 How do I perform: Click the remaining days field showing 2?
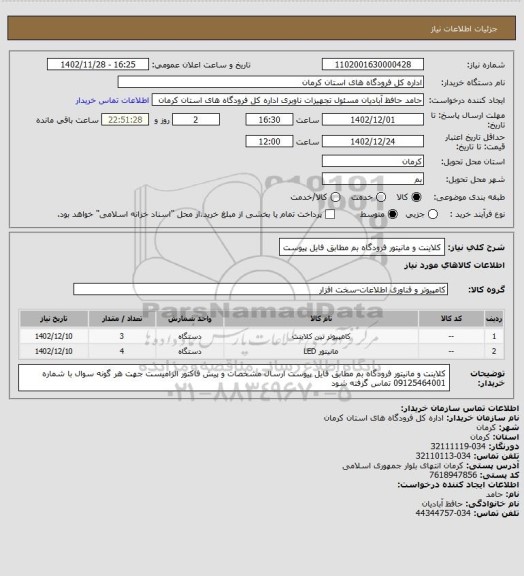(196, 120)
